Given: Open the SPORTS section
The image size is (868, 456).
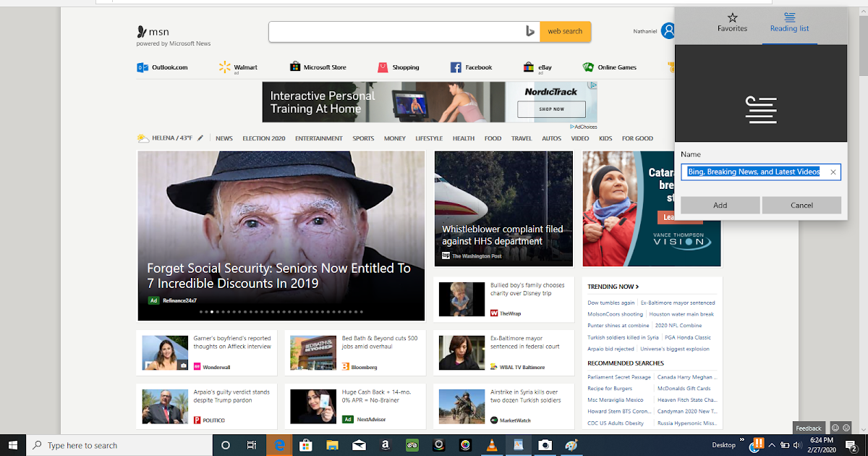Looking at the screenshot, I should (364, 138).
